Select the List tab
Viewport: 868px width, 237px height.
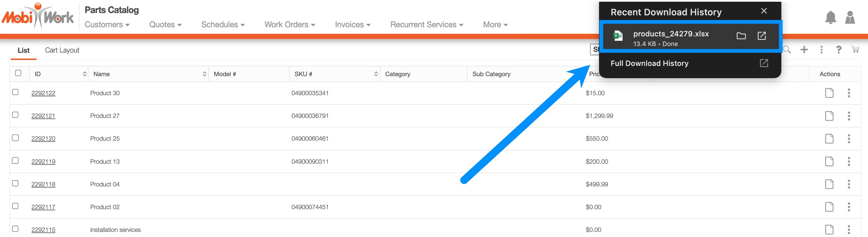24,50
